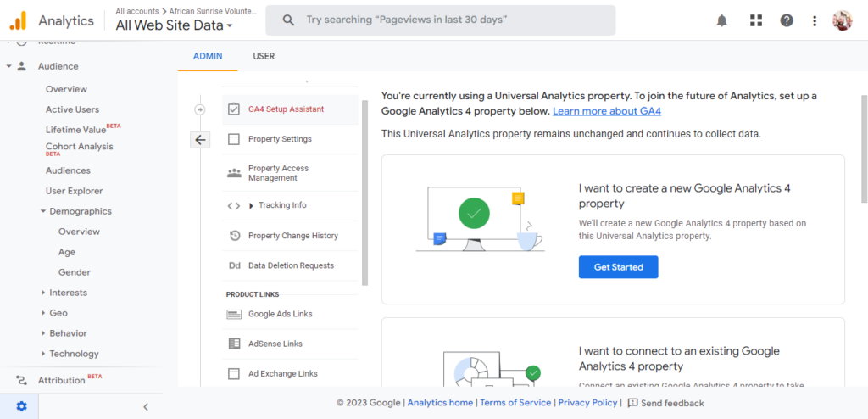Click the Google Analytics logo
Screen dimensions: 868x419
click(x=18, y=21)
